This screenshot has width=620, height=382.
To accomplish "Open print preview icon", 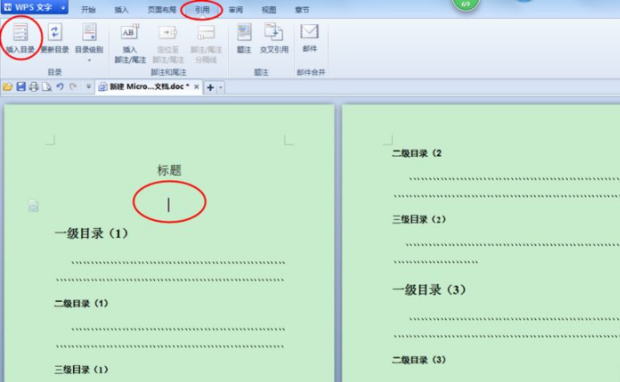I will [x=47, y=87].
